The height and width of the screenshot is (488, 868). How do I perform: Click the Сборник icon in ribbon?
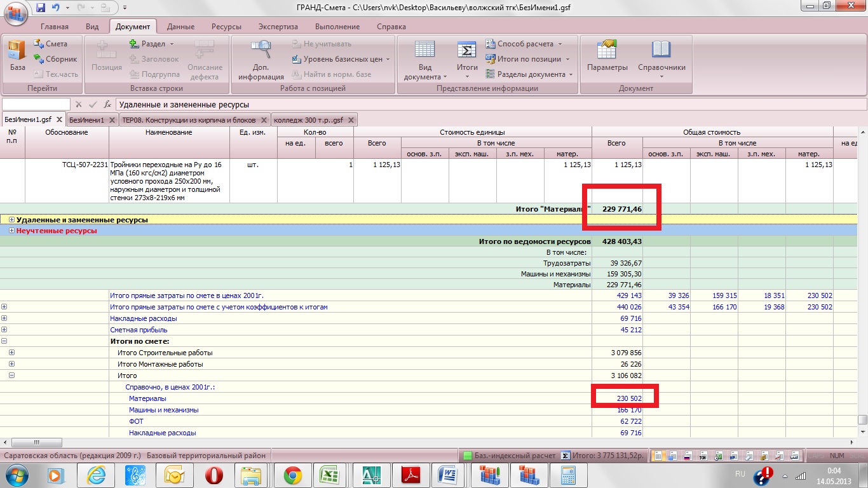tap(55, 59)
